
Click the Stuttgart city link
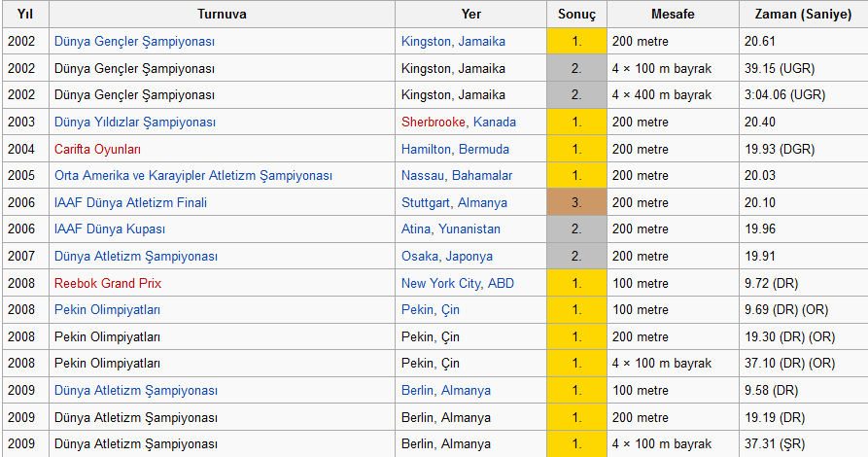(426, 202)
